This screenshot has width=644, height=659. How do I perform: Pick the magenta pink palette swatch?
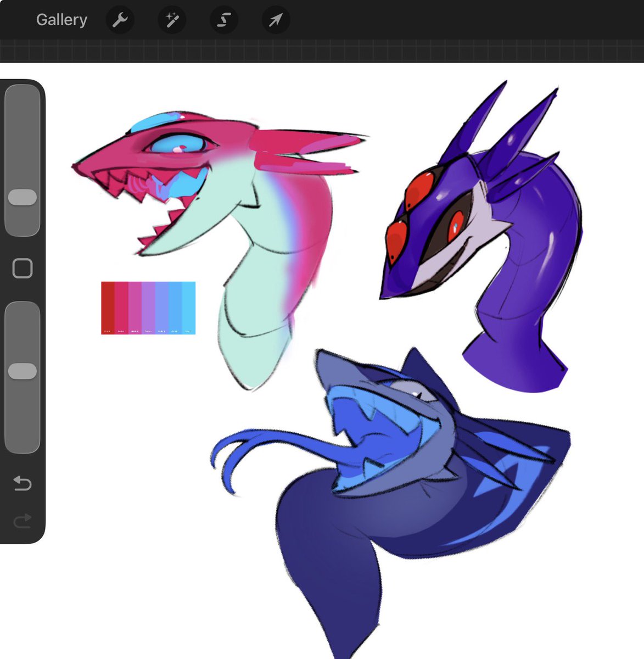pos(135,308)
